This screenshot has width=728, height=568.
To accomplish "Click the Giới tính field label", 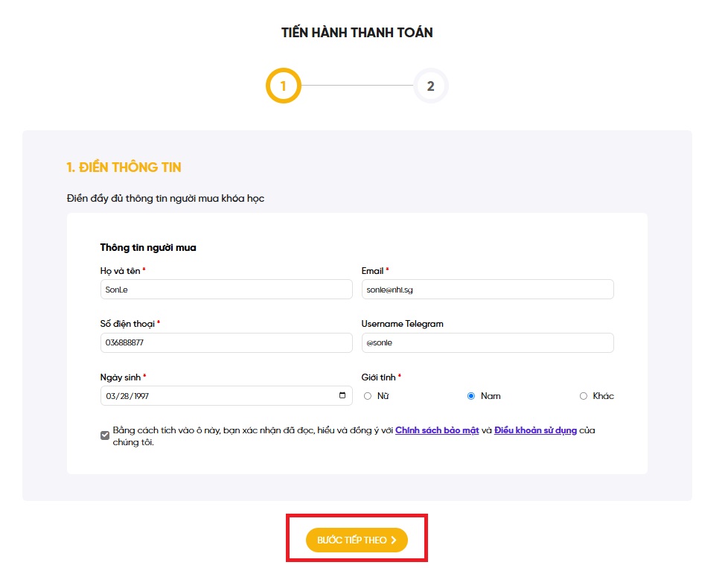I will tap(379, 377).
